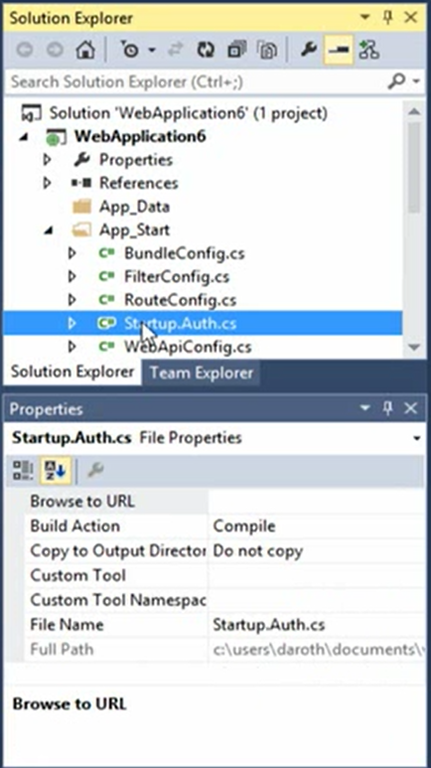Image resolution: width=431 pixels, height=768 pixels.
Task: Click the Collapse All toolbar icon
Action: 237,50
